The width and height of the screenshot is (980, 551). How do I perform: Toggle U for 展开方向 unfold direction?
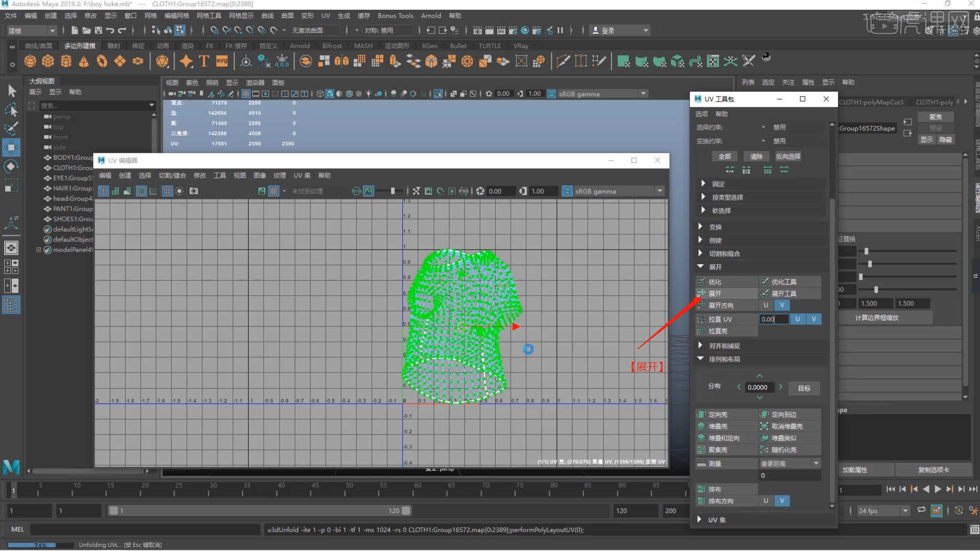(766, 305)
